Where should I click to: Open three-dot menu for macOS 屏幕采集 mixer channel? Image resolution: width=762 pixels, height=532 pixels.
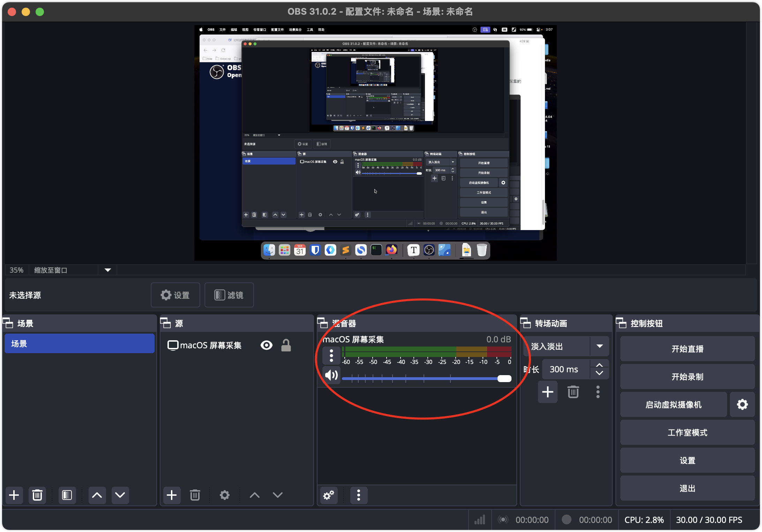331,355
